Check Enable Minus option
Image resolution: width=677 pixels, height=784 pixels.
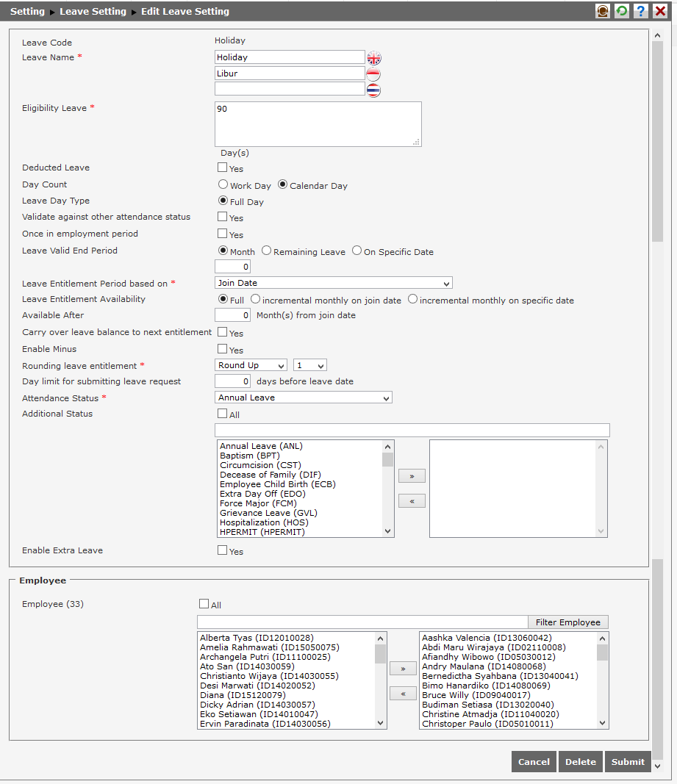pos(222,349)
